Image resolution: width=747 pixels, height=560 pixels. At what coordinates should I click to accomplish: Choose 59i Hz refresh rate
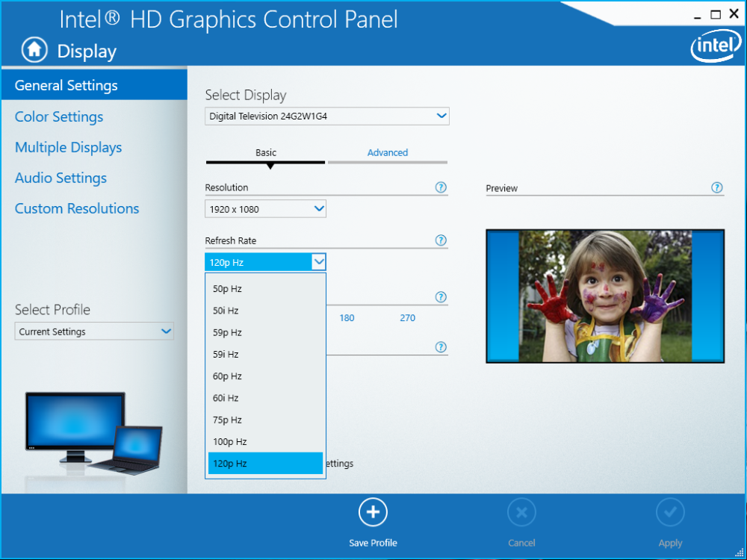265,354
